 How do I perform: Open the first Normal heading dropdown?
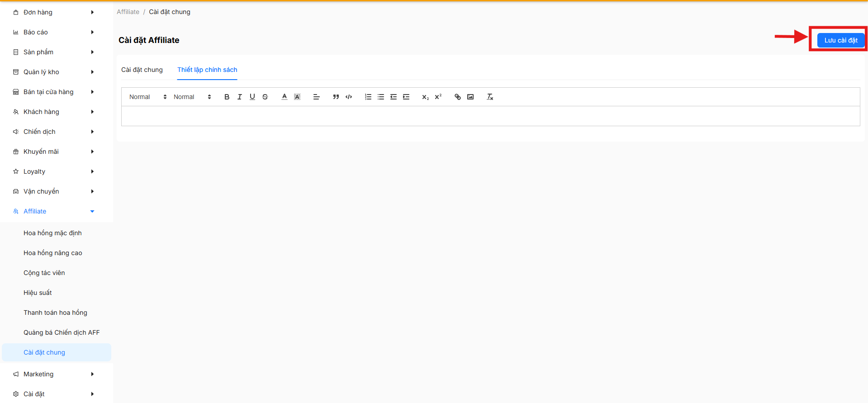(148, 97)
